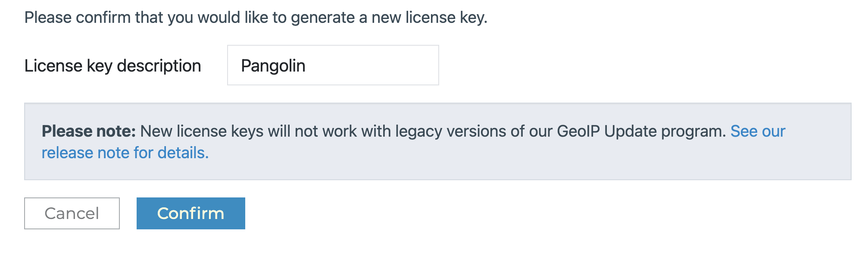Click the "Pangolin" text in the field
The width and height of the screenshot is (868, 269).
(x=273, y=66)
